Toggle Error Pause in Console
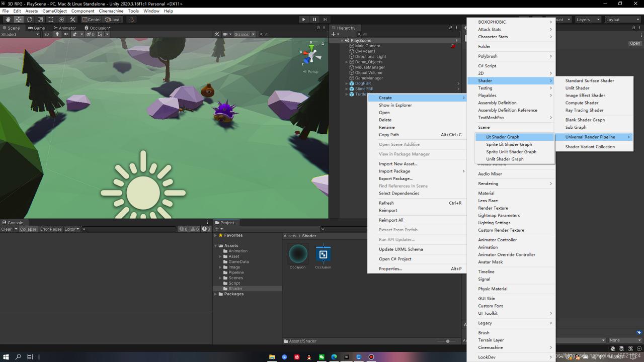This screenshot has width=644, height=362. point(51,229)
